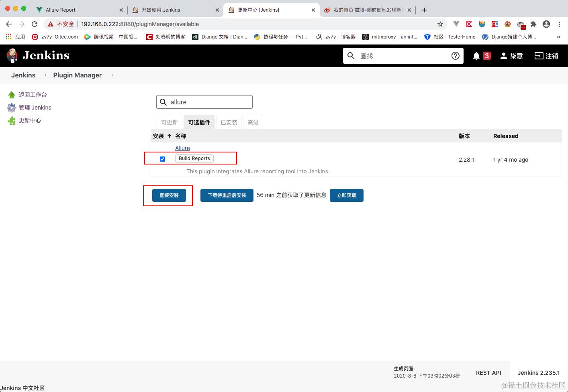Image resolution: width=568 pixels, height=392 pixels.
Task: Open the 应用 apps grid bookmark
Action: point(15,37)
